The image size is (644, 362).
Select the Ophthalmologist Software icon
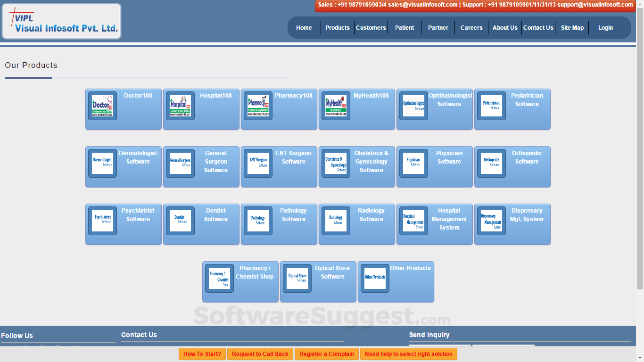(x=413, y=106)
